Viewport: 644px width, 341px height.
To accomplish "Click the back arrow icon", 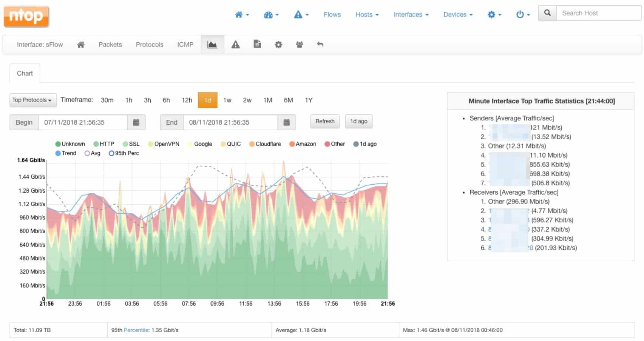I will pyautogui.click(x=320, y=45).
